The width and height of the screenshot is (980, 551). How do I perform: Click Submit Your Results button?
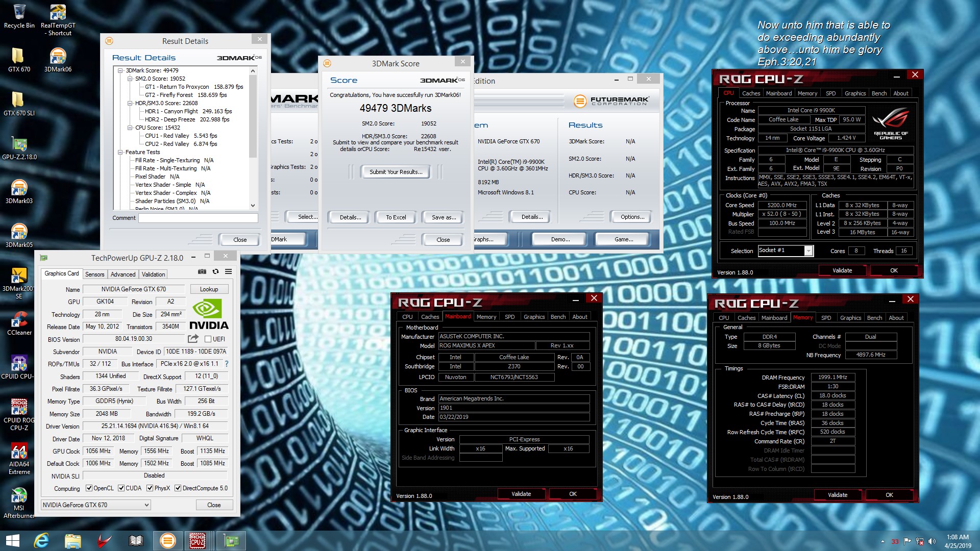click(396, 172)
